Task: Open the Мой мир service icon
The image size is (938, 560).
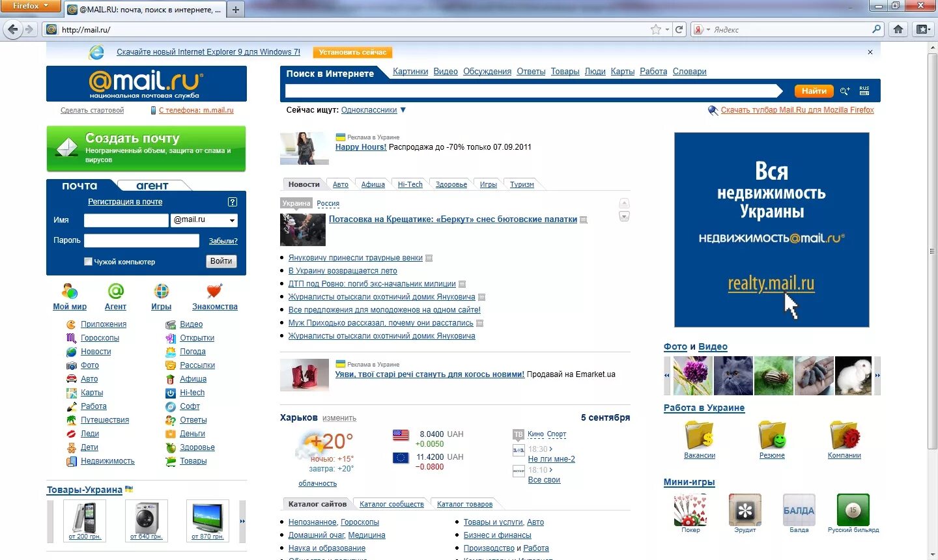Action: point(69,291)
